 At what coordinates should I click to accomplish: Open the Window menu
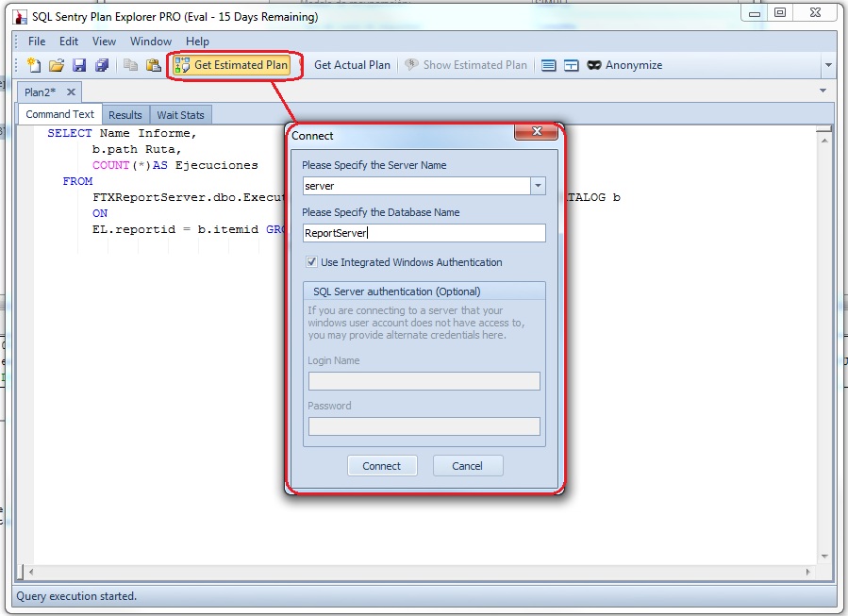click(151, 42)
